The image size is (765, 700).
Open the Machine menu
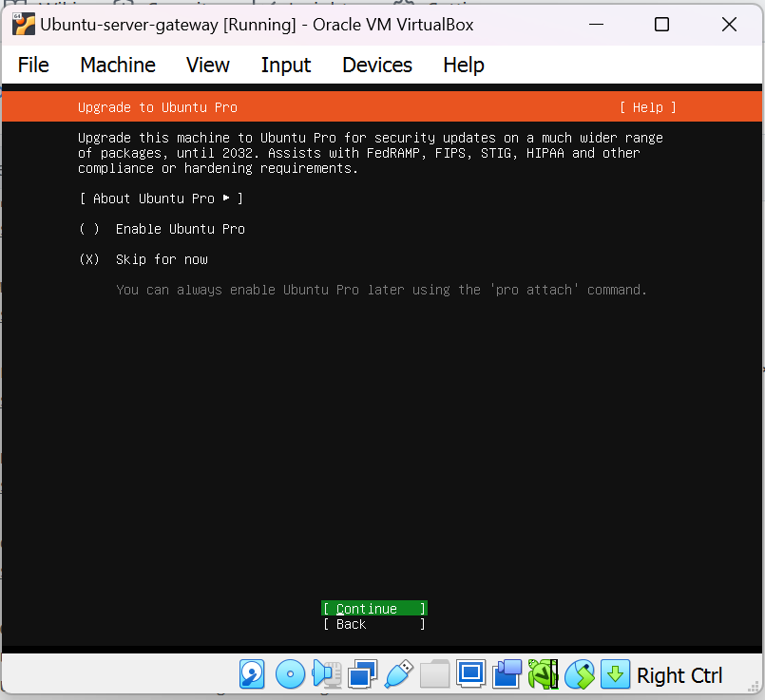coord(118,65)
